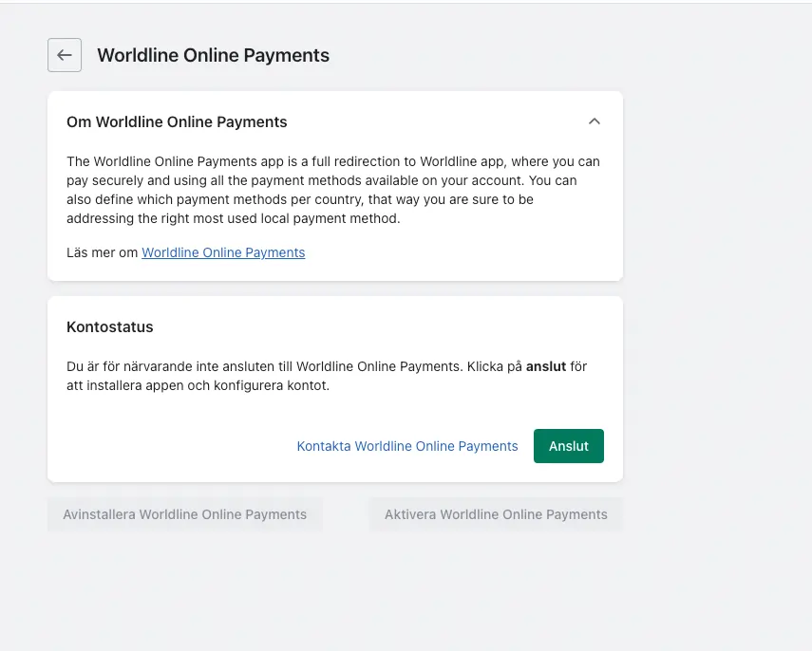Click the Om Worldline Online Payments heading
The image size is (812, 651).
point(177,122)
